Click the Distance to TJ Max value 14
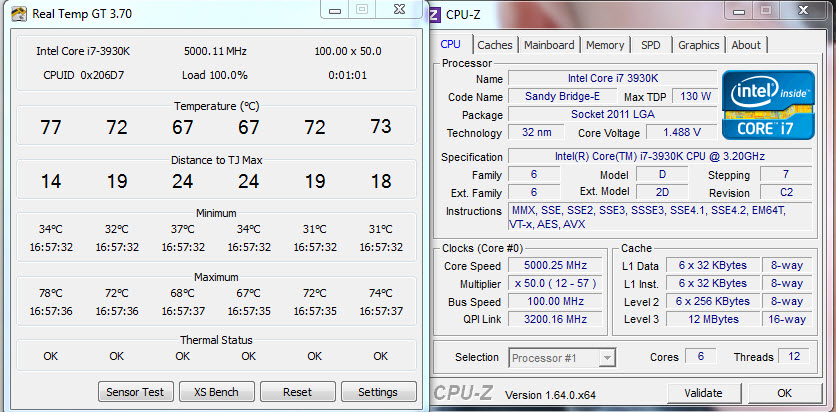 (x=51, y=182)
